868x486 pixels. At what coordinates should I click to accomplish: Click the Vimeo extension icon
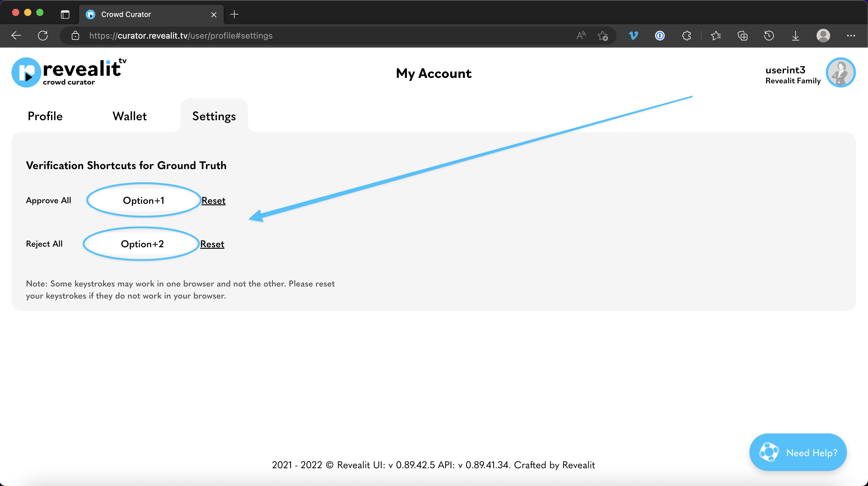(633, 35)
